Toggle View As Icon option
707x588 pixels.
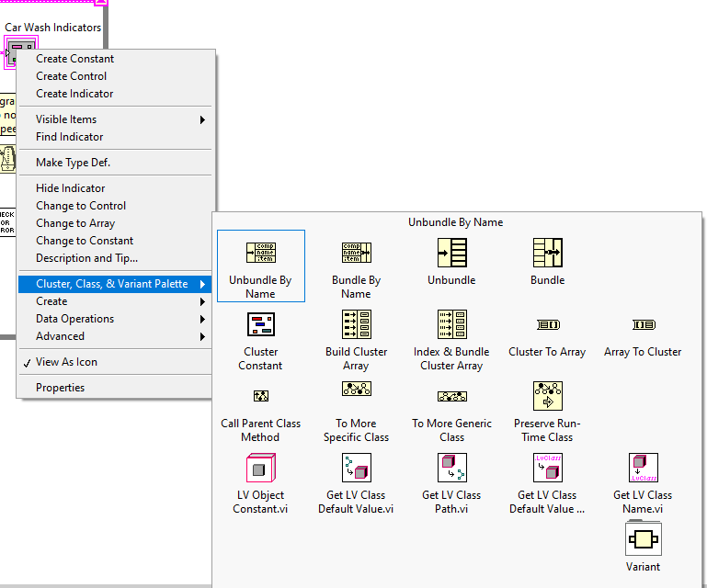click(116, 362)
